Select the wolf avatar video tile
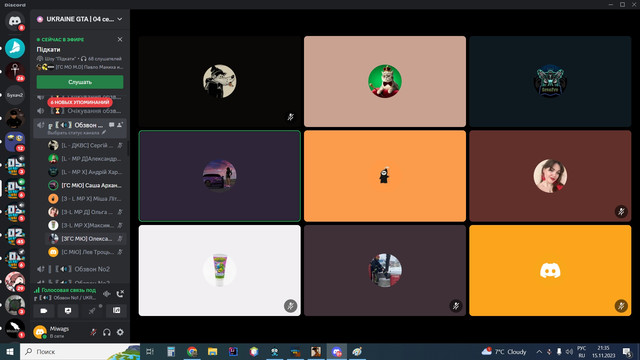 click(220, 81)
